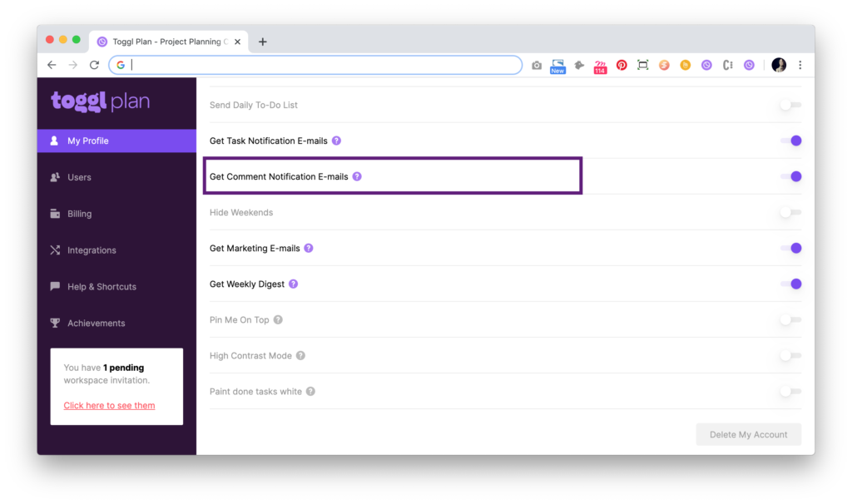Image resolution: width=852 pixels, height=504 pixels.
Task: Click the Delete My Account button
Action: click(748, 435)
